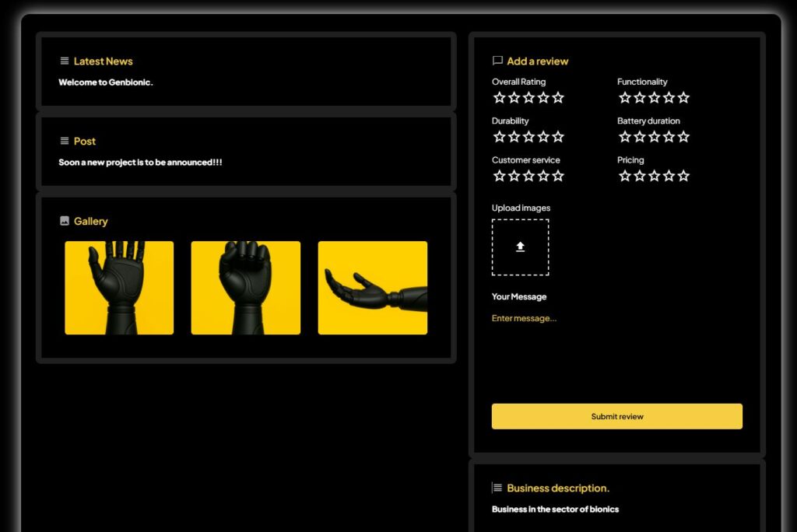
Task: Set Overall Rating to four stars
Action: point(543,97)
